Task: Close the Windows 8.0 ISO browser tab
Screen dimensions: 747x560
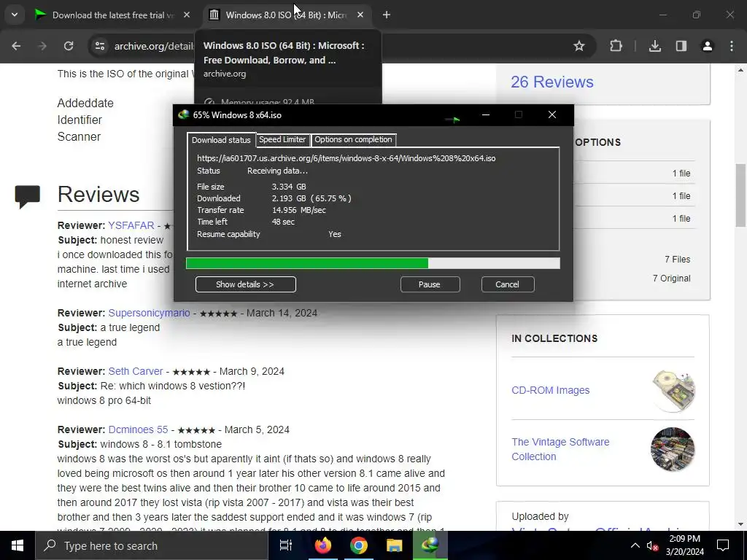Action: pyautogui.click(x=360, y=15)
